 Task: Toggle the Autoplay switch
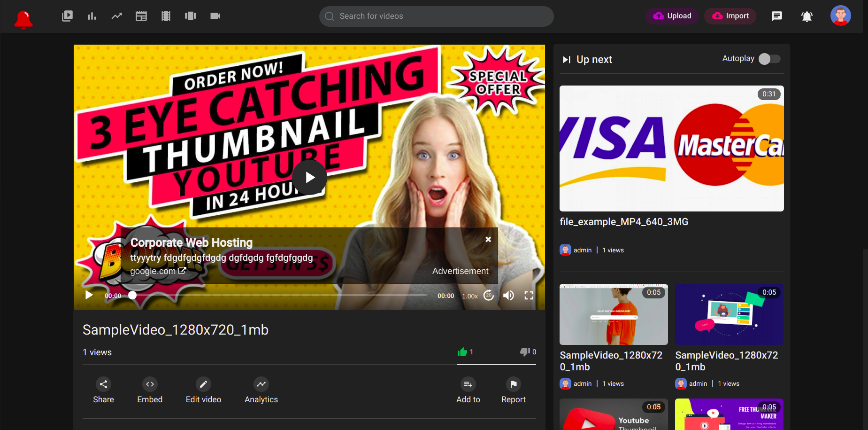tap(769, 59)
